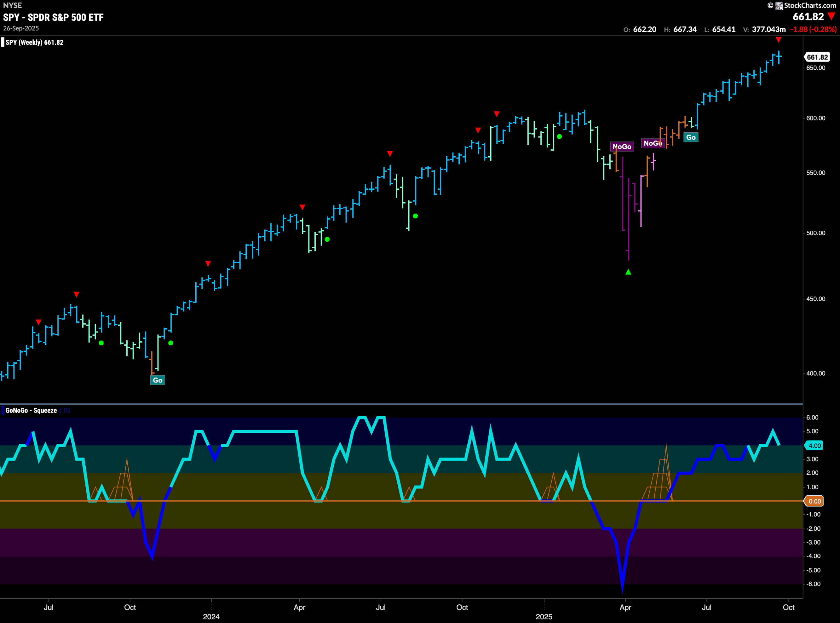Click the red triangle above the late March 2024 peak
This screenshot has width=840, height=623.
[x=303, y=207]
